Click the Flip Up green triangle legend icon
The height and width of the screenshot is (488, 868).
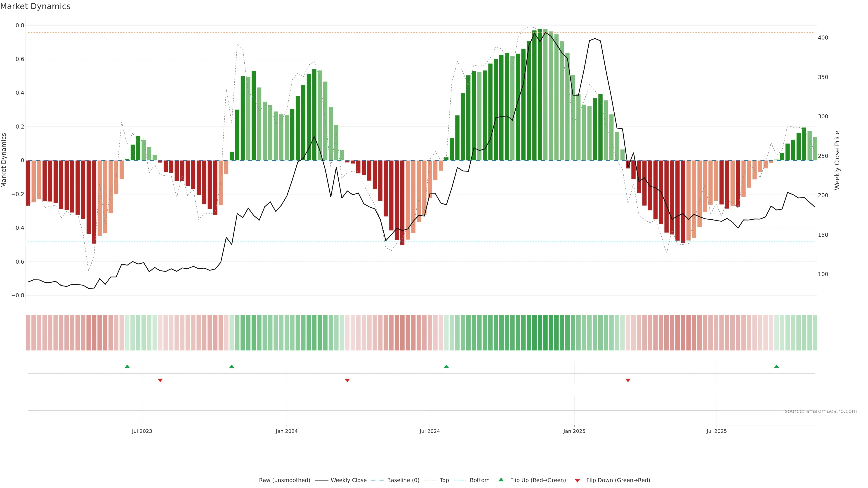point(501,480)
